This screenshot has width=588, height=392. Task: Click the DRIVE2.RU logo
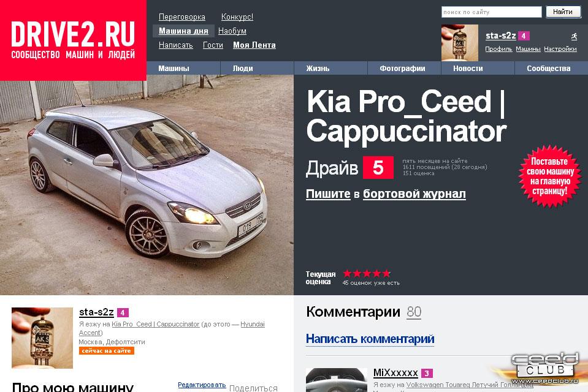(73, 40)
